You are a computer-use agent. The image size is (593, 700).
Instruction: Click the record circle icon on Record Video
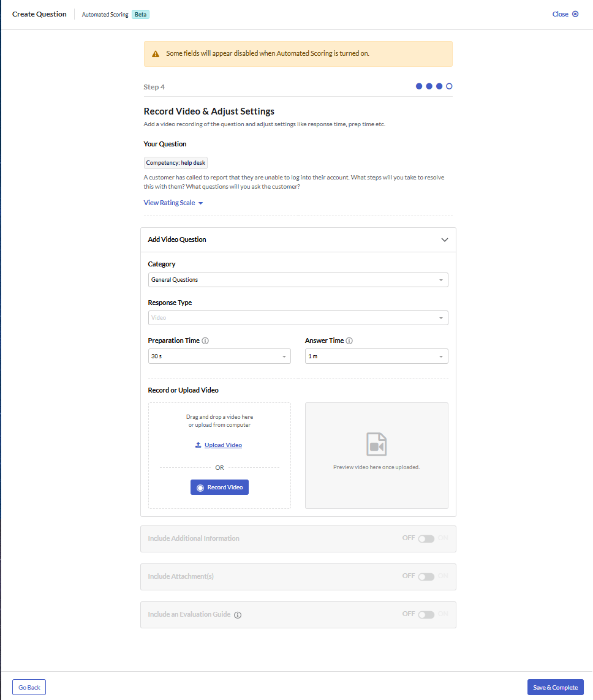point(200,487)
